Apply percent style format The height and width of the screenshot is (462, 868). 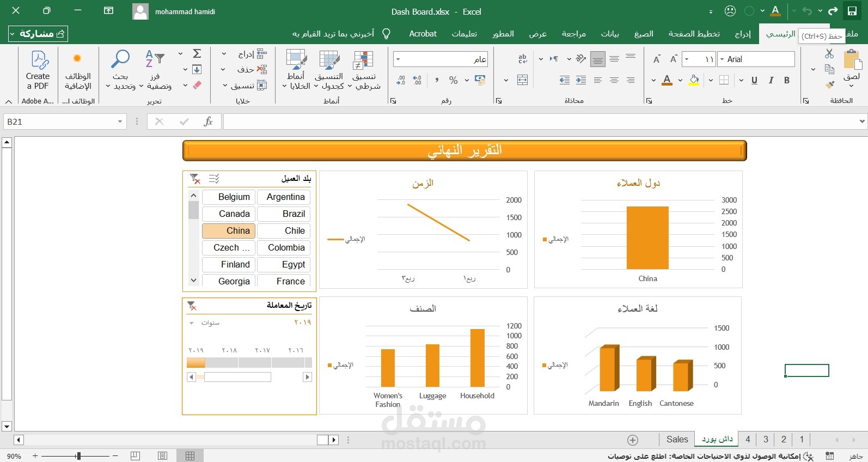click(453, 81)
